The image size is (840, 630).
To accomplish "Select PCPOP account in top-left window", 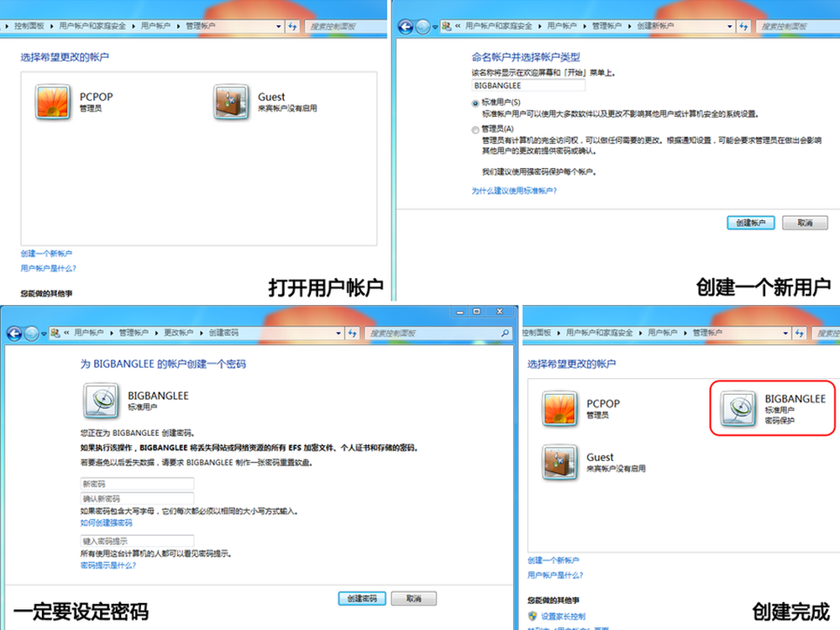I will click(x=75, y=102).
